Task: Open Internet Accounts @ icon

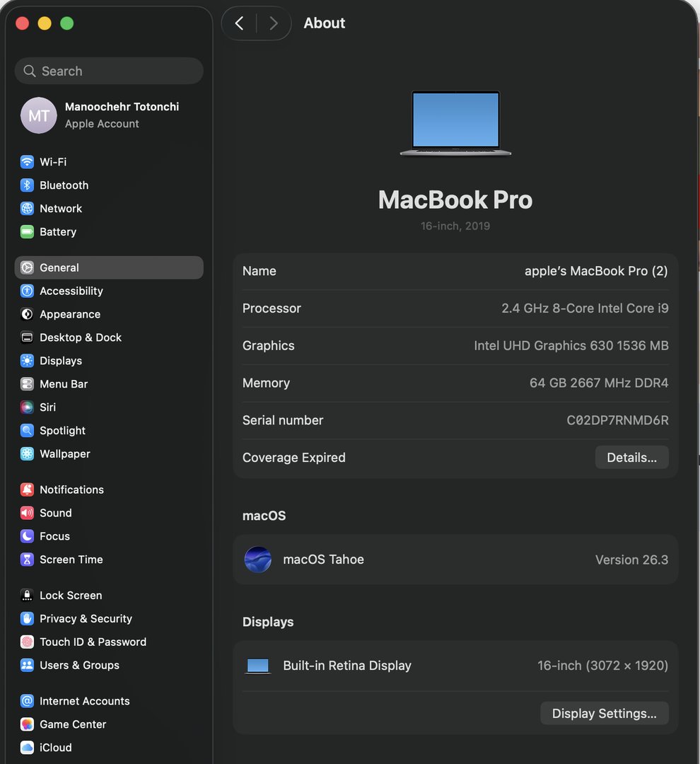Action: [28, 701]
